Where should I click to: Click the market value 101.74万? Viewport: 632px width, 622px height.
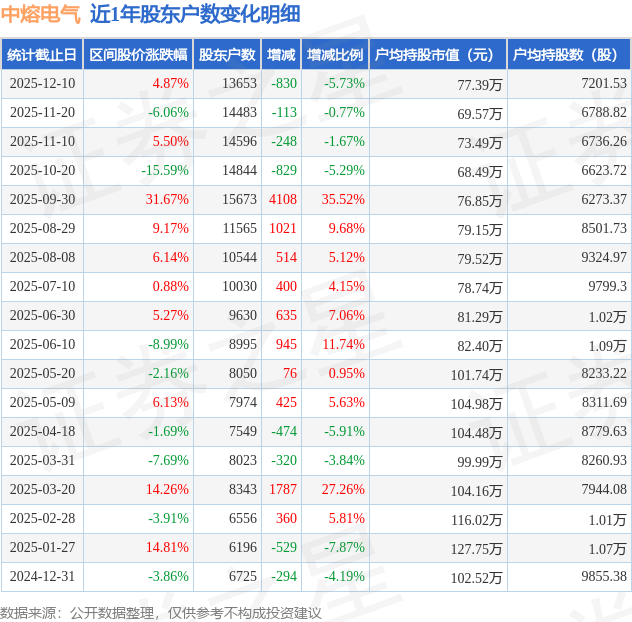476,375
